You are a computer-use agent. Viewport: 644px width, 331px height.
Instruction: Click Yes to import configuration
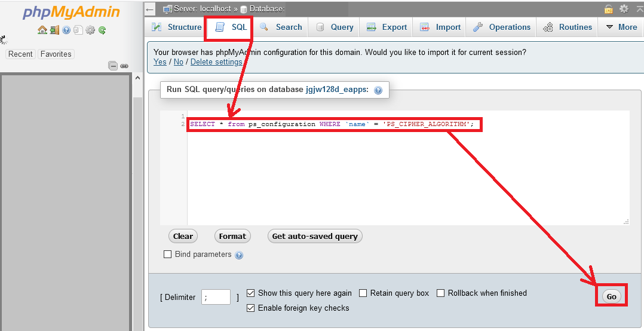click(160, 62)
